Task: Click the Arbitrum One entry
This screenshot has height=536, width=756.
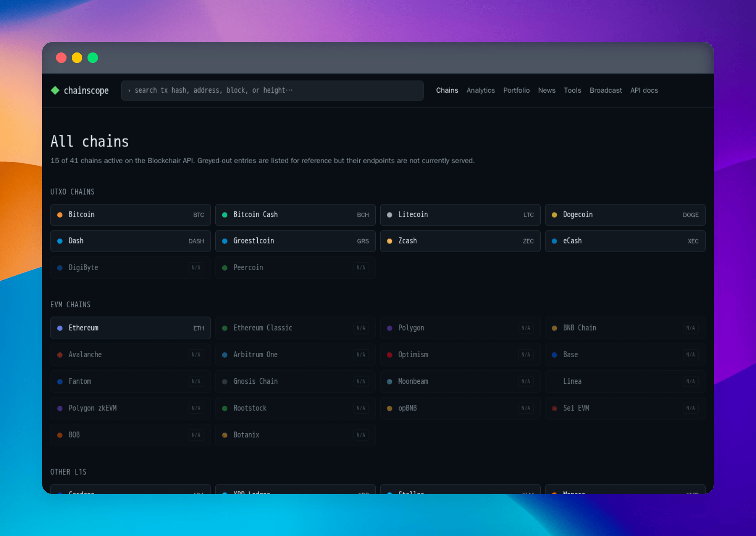Action: 295,355
